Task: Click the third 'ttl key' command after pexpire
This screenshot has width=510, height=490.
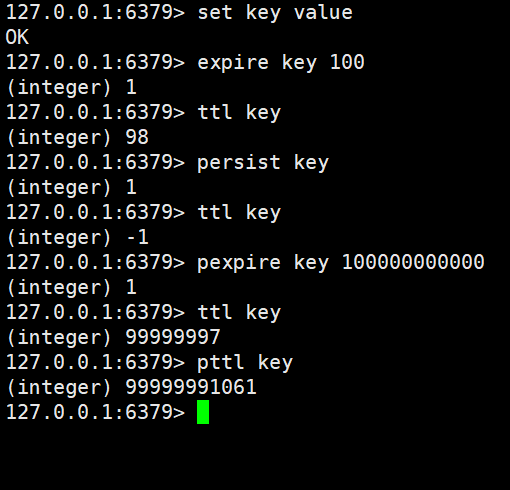Action: 239,313
